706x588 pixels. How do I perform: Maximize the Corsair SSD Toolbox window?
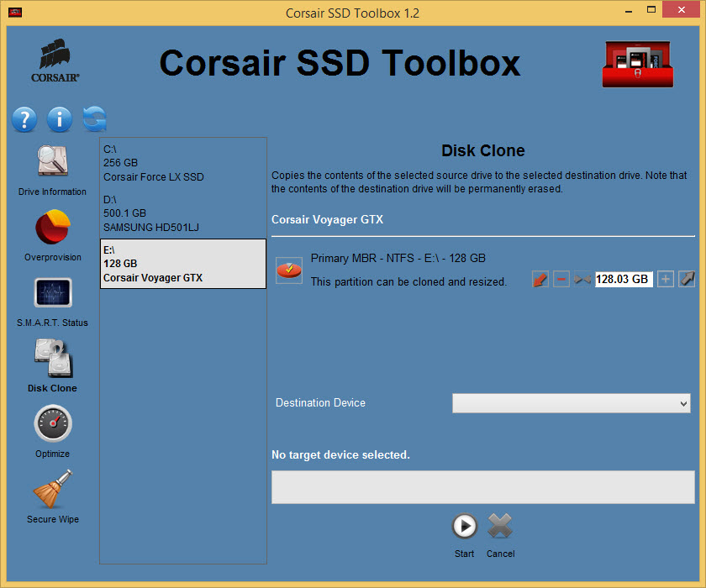click(651, 10)
